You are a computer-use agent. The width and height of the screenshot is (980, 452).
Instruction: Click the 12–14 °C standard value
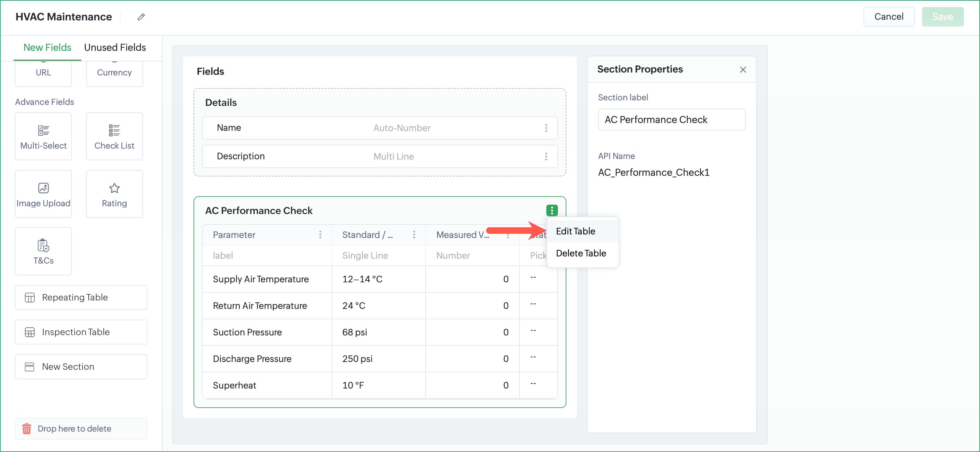coord(362,279)
